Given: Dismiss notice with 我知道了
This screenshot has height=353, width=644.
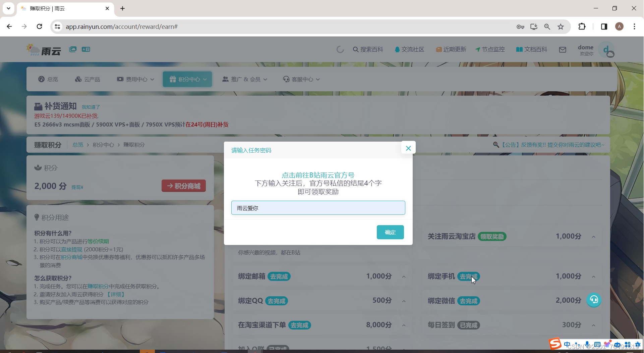Looking at the screenshot, I should 91,107.
